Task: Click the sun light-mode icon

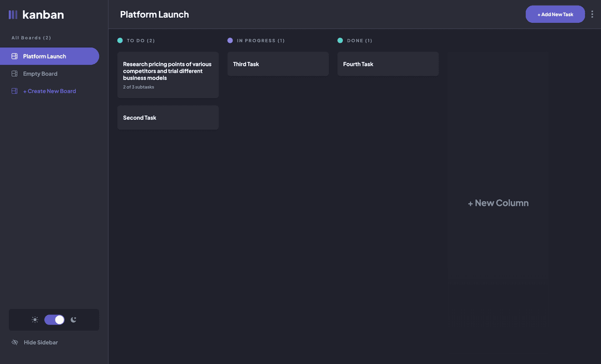Action: [x=35, y=319]
